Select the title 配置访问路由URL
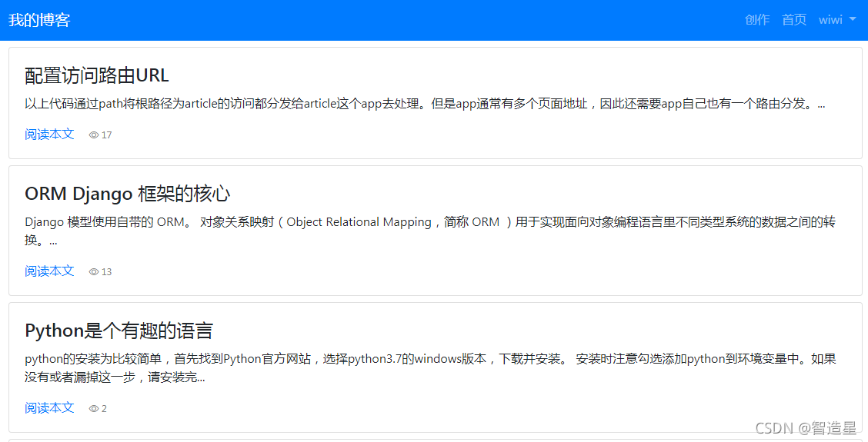Screen dimensions: 868x442 pos(97,75)
